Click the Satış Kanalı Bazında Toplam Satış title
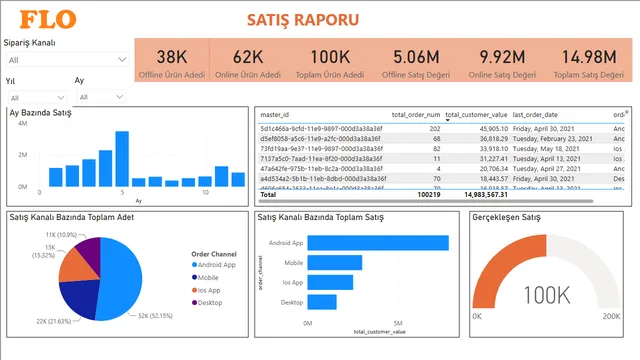The image size is (640, 360). coord(320,217)
